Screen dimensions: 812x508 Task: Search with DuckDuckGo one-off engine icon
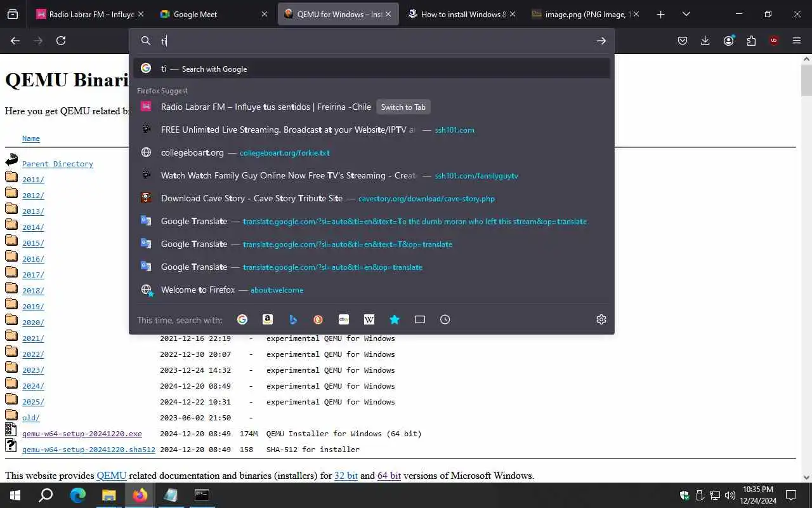[x=318, y=319]
